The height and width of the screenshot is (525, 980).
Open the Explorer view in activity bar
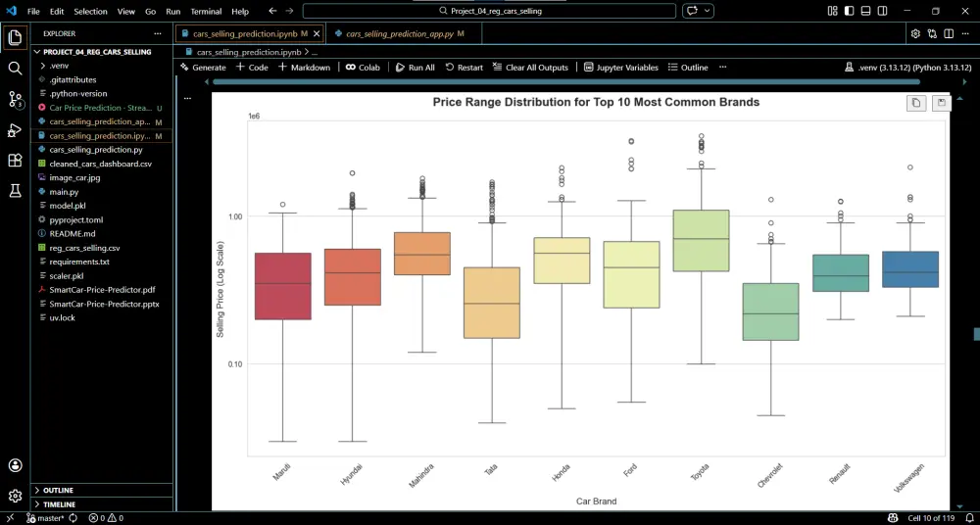[15, 38]
